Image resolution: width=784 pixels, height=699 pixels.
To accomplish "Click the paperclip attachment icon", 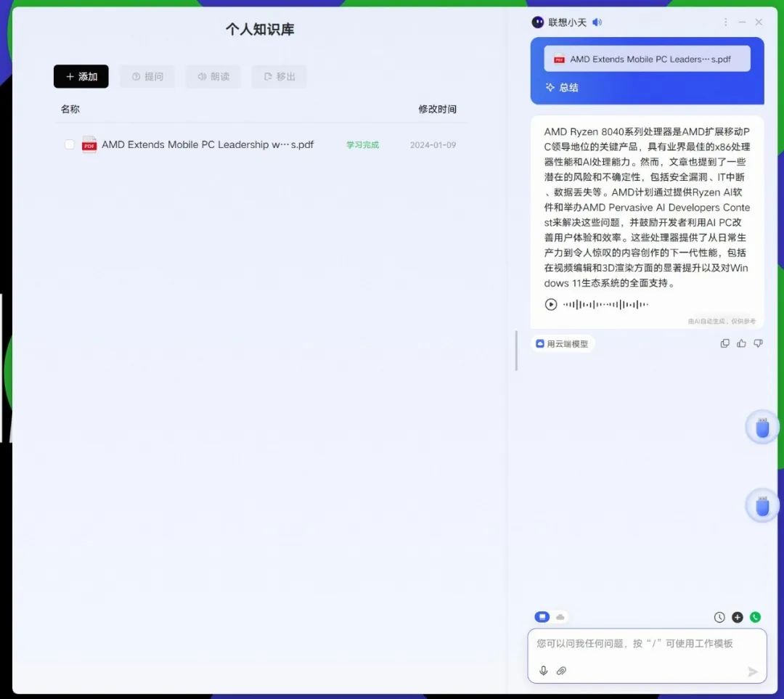I will [561, 671].
